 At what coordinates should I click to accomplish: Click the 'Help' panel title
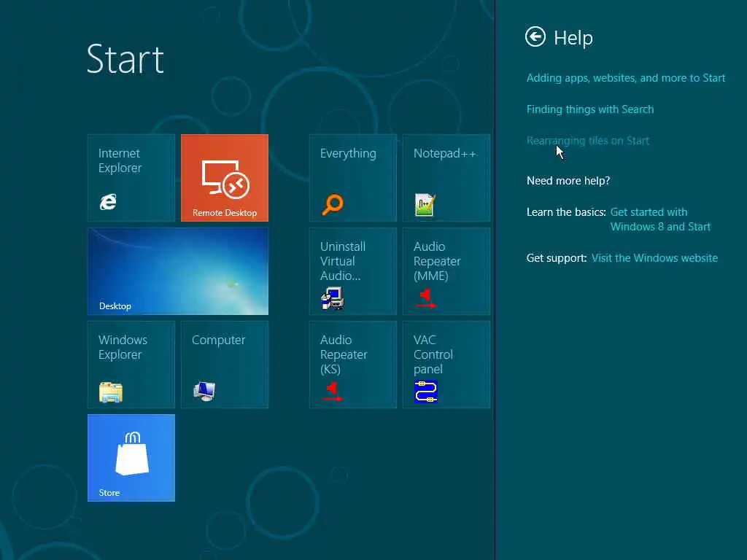tap(573, 38)
